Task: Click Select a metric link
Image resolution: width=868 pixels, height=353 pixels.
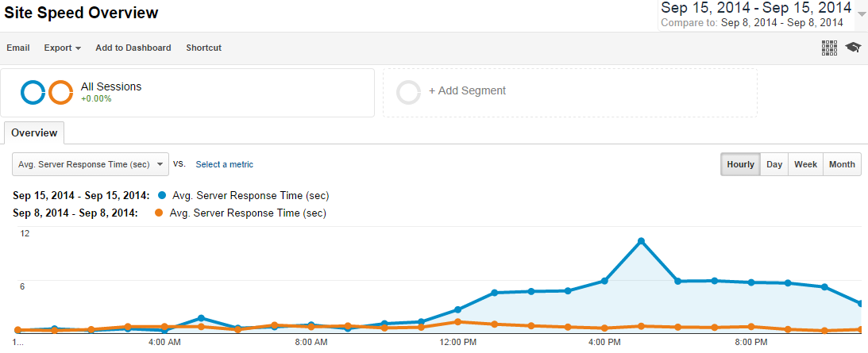Action: coord(225,164)
